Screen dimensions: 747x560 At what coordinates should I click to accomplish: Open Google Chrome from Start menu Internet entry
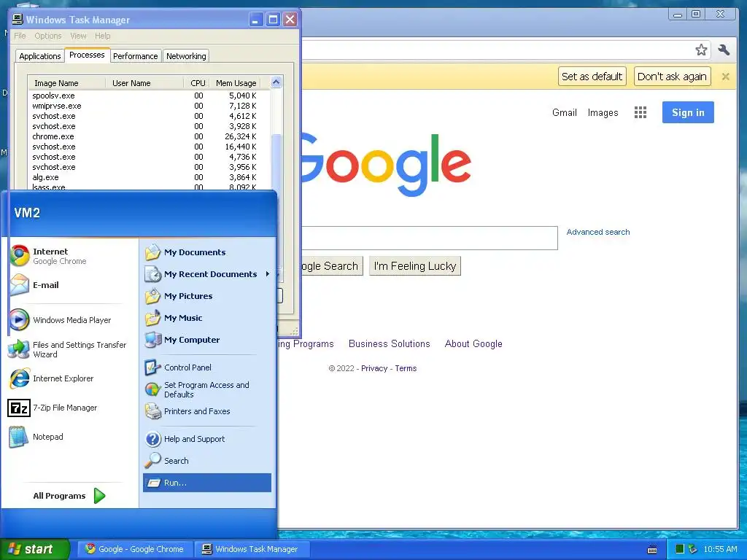[60, 256]
